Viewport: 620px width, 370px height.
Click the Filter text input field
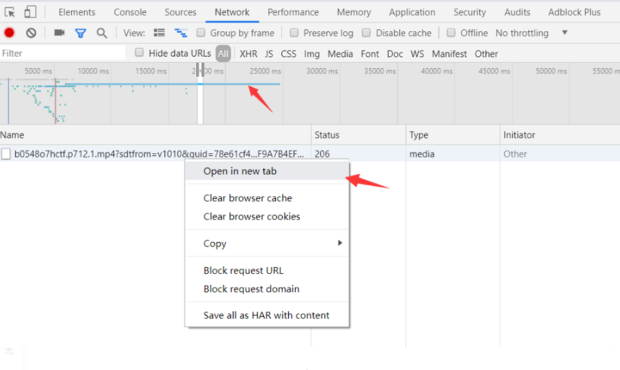62,53
